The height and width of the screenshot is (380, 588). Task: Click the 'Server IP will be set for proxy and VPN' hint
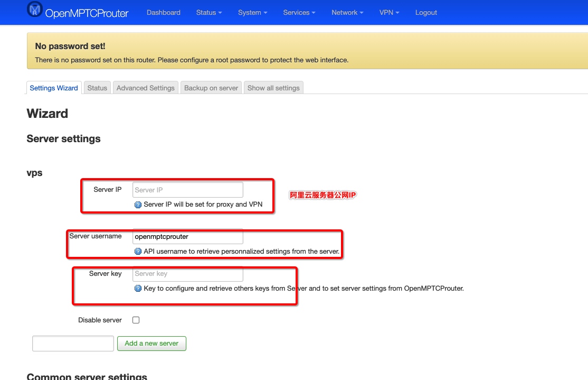click(x=203, y=205)
